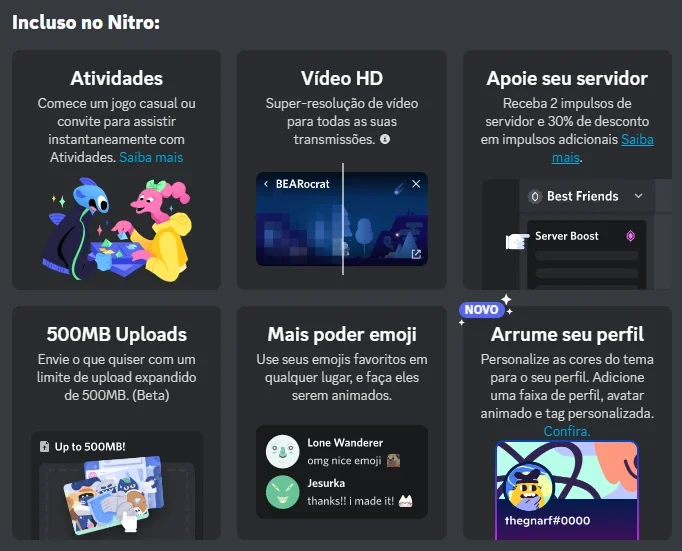Image resolution: width=682 pixels, height=551 pixels.
Task: Click the Atividades card heading
Action: point(117,78)
